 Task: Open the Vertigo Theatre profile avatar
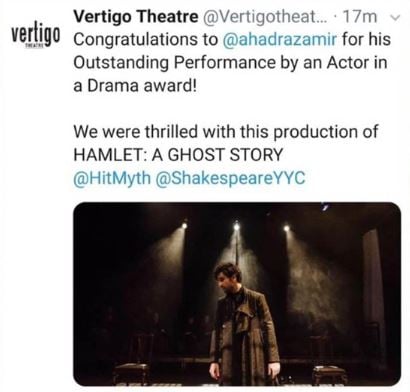pos(36,36)
